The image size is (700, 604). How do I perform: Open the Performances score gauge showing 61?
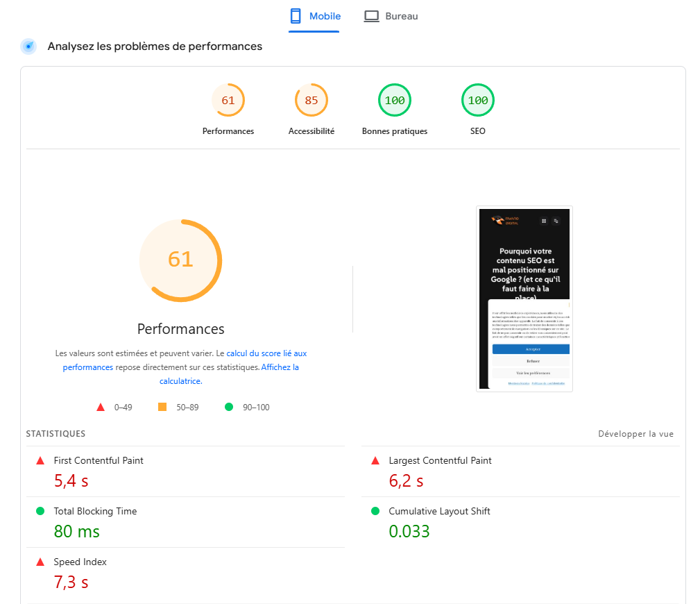(x=228, y=100)
